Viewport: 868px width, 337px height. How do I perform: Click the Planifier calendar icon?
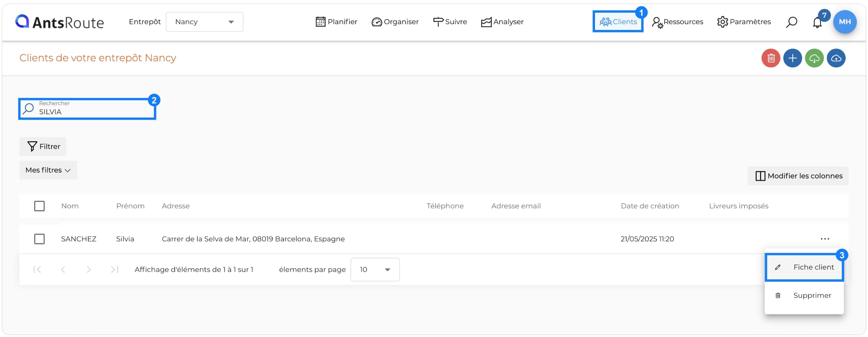click(321, 22)
